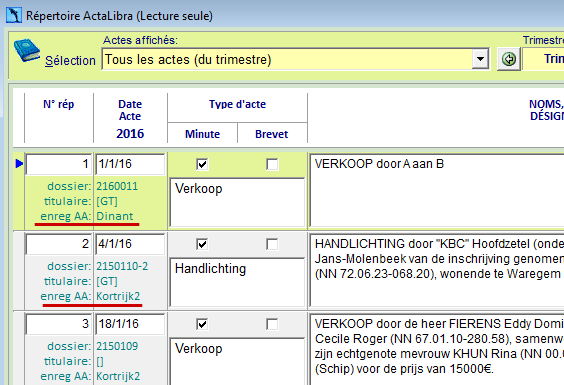Click the Minute column subheader
The image size is (564, 385).
[202, 134]
